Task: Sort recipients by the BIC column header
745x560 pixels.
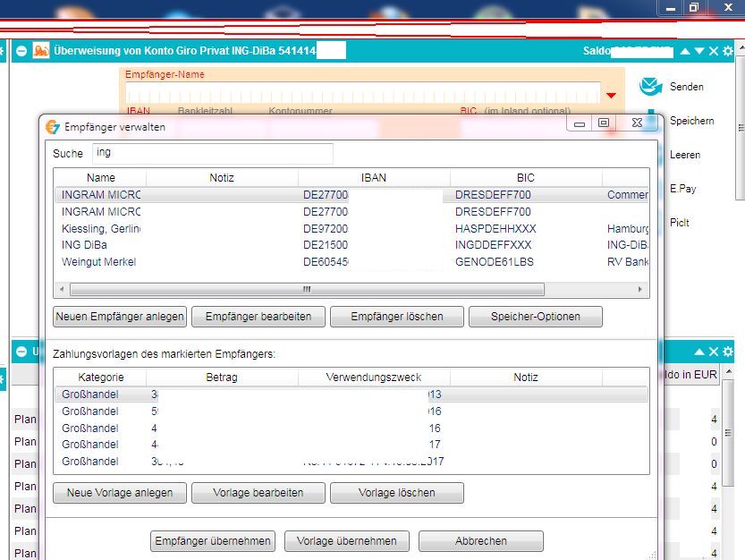Action: (526, 178)
